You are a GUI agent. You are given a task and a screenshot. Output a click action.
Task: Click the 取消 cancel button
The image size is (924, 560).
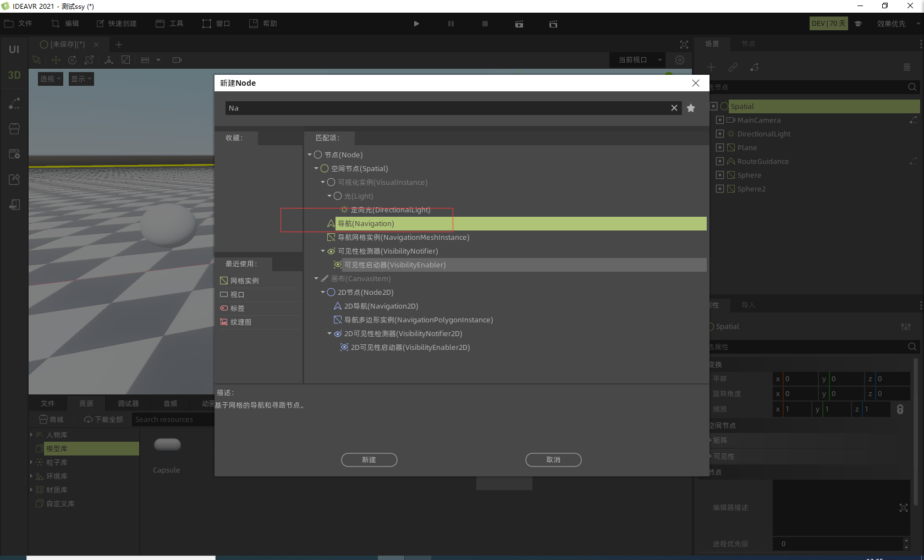coord(553,460)
